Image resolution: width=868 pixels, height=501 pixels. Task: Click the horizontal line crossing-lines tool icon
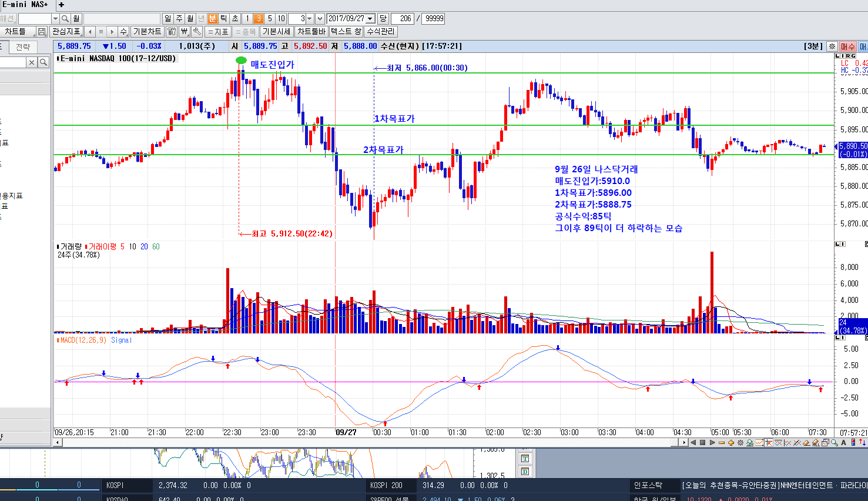click(x=778, y=443)
